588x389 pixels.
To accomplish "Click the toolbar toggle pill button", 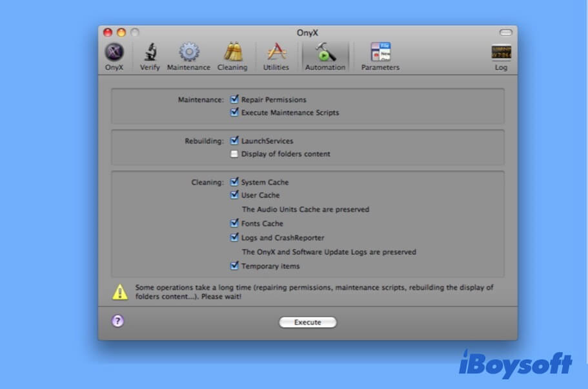I will (x=506, y=32).
